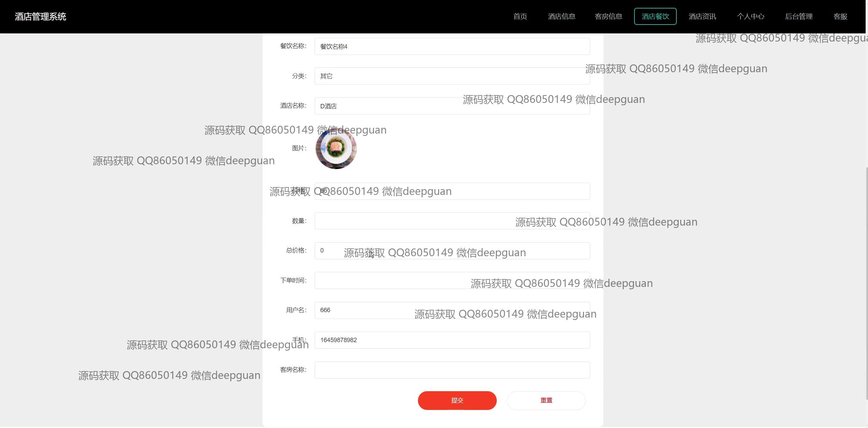Open 后台管理 from the top menu
Screen dimensions: 868x428
tap(798, 16)
